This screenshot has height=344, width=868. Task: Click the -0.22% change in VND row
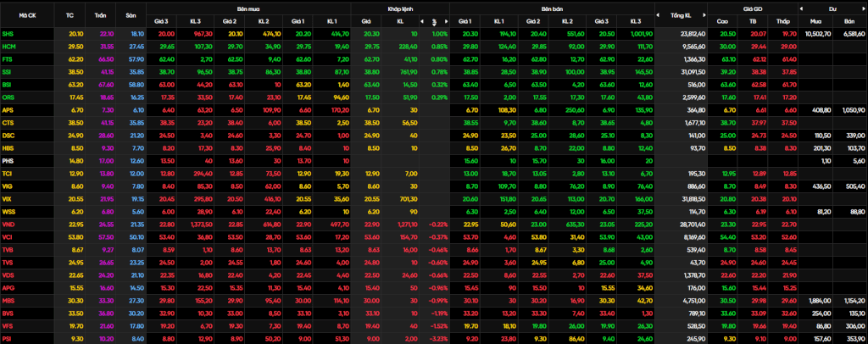[438, 225]
